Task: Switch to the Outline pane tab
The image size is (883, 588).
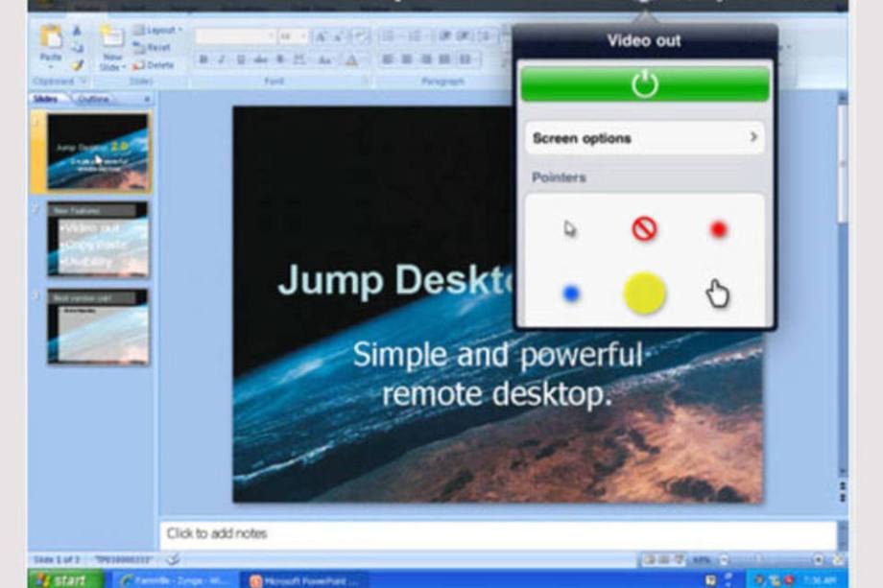Action: pyautogui.click(x=93, y=99)
